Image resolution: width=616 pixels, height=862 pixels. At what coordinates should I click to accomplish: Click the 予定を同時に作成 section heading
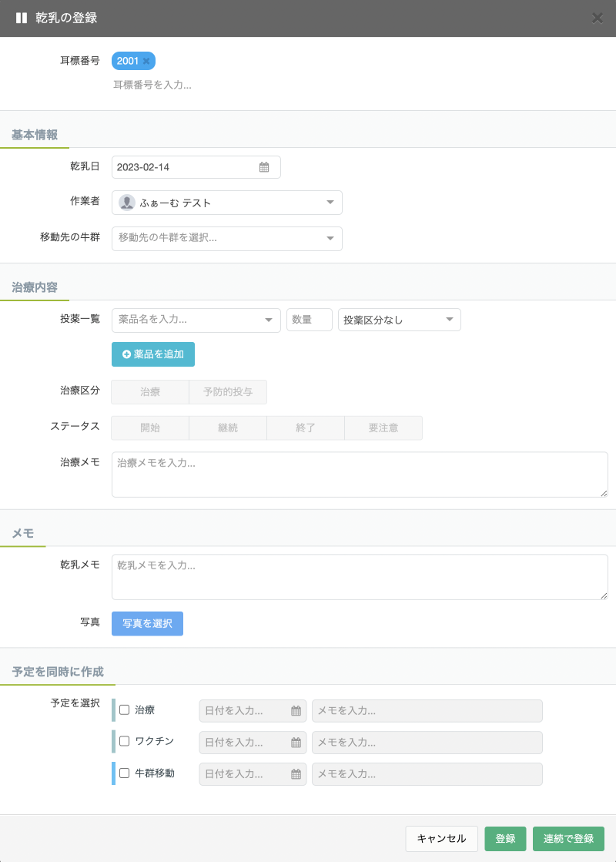[58, 672]
